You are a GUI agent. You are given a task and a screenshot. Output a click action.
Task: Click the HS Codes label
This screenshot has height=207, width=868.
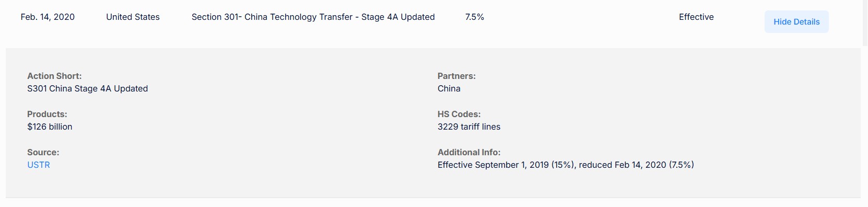coord(459,114)
